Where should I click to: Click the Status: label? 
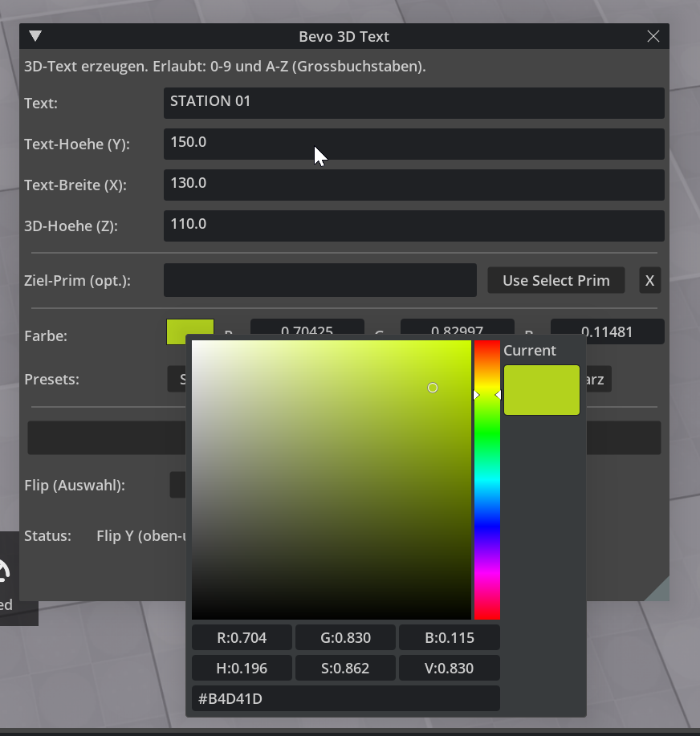tap(47, 536)
